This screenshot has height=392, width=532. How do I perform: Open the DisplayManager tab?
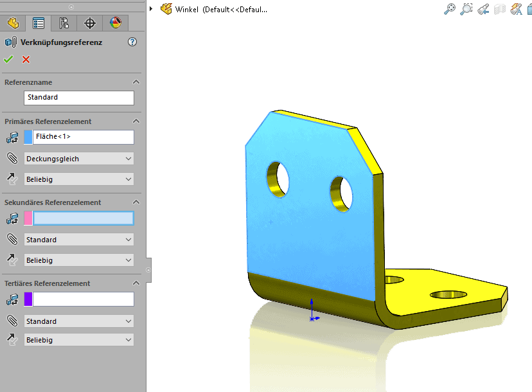116,23
